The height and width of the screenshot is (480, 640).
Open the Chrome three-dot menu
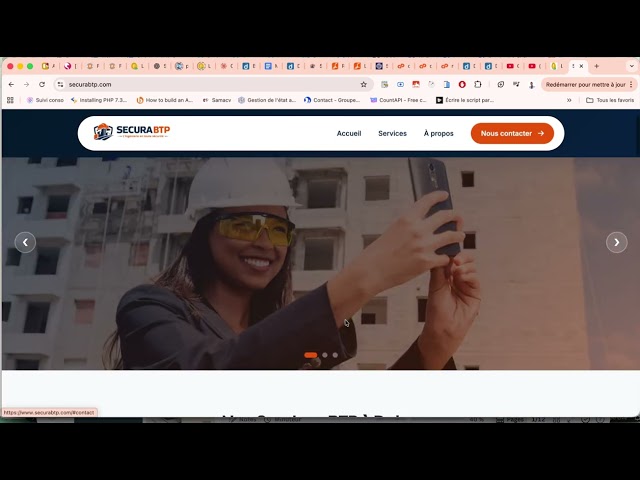631,84
